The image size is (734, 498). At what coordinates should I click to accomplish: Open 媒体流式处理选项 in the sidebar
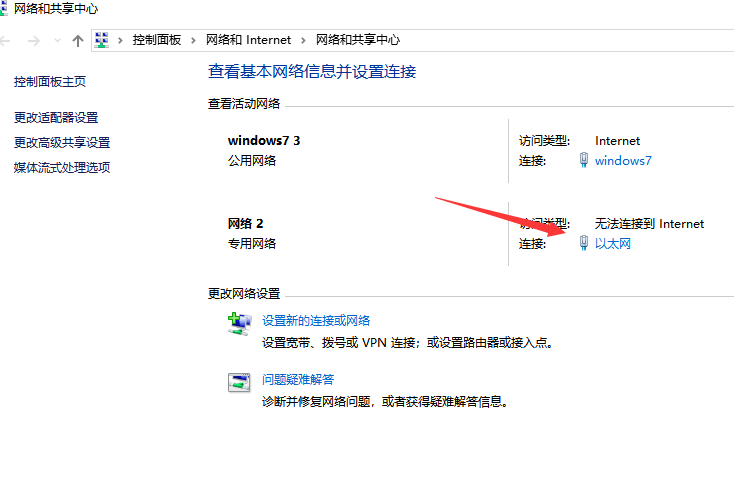(x=62, y=167)
